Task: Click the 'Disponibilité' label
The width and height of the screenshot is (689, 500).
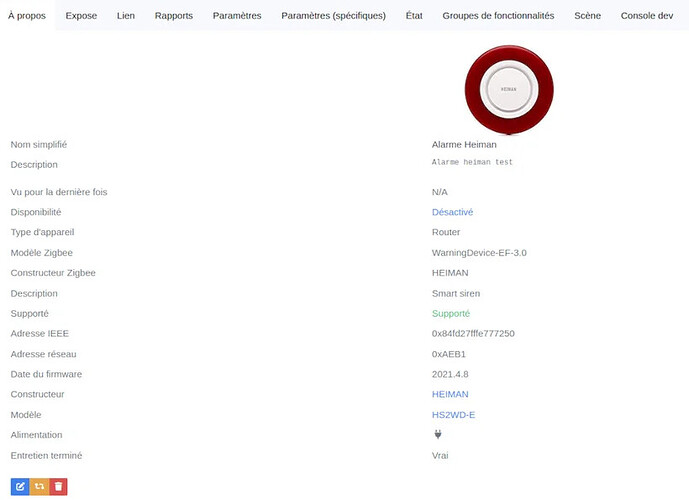Action: pyautogui.click(x=36, y=212)
